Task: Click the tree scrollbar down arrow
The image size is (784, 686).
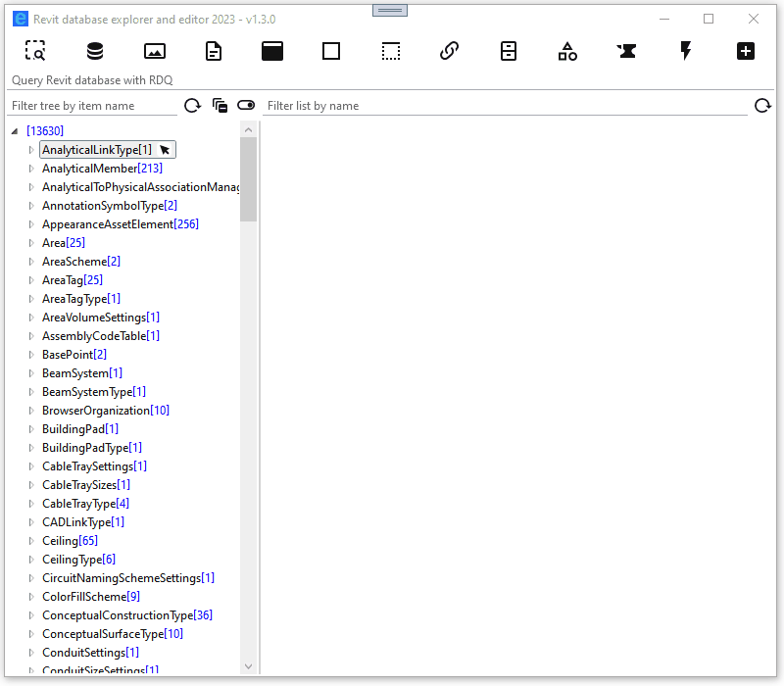Action: tap(248, 666)
